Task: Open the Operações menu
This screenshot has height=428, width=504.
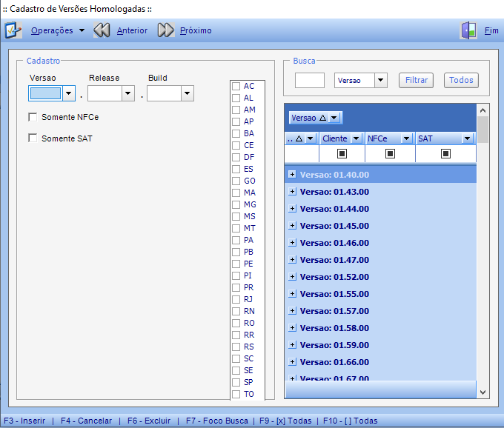Action: [58, 30]
